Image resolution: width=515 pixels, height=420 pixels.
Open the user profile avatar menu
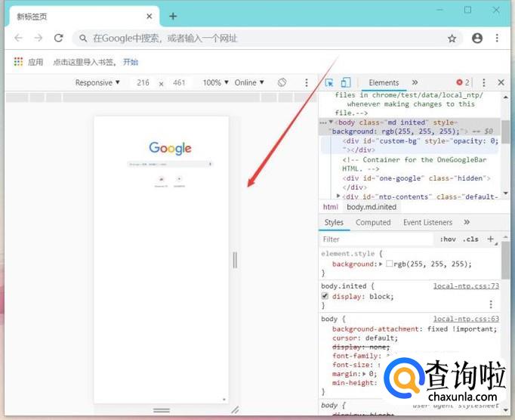tap(477, 38)
